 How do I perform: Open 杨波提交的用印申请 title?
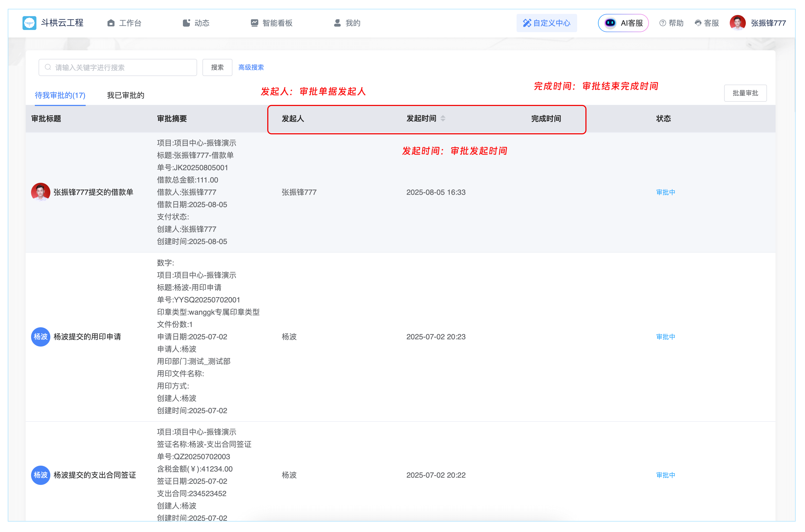click(x=87, y=337)
